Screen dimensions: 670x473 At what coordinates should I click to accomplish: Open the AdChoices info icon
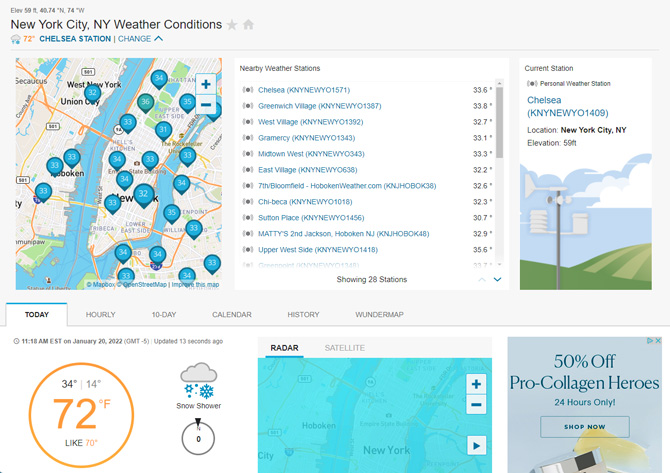(650, 341)
